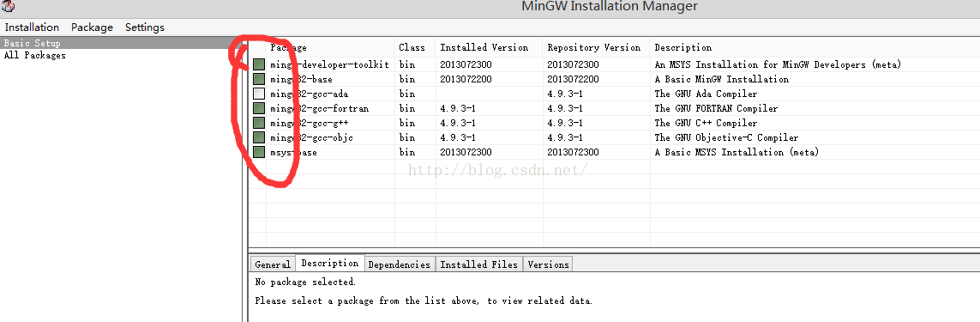Open the Settings menu

click(x=144, y=27)
